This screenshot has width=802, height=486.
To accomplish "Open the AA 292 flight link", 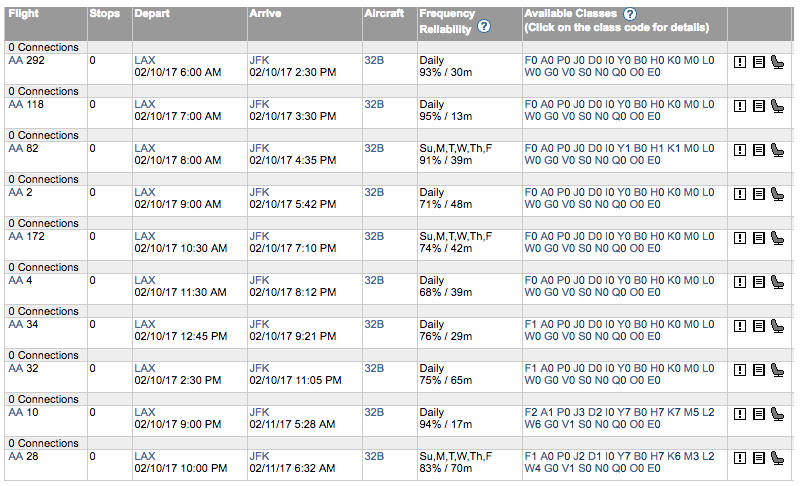I will [27, 60].
